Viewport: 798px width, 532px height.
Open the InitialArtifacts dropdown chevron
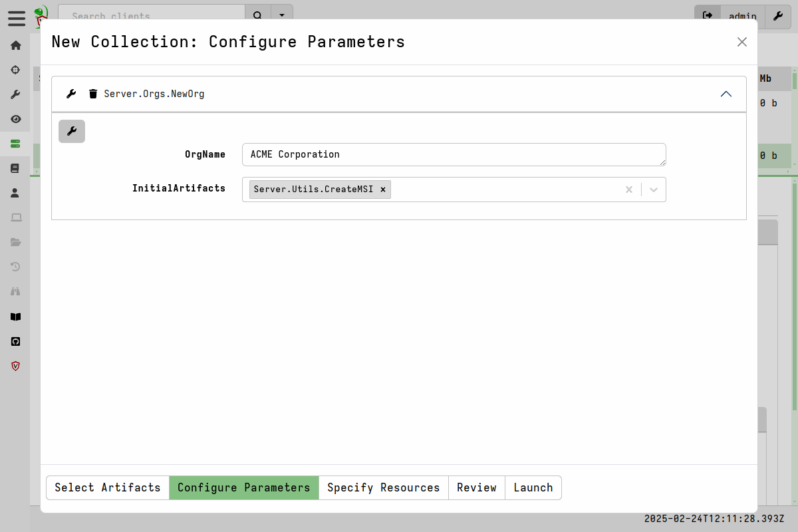(x=653, y=190)
